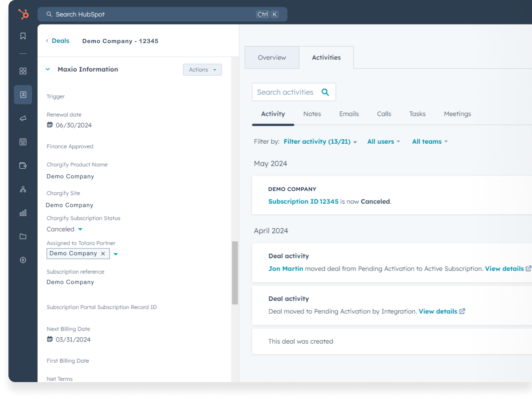Click the Net Terms label
This screenshot has height=399, width=532.
[x=60, y=379]
